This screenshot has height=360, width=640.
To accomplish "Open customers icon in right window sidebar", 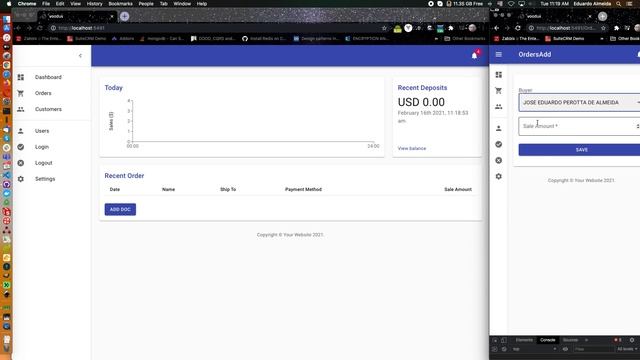I will point(499,107).
